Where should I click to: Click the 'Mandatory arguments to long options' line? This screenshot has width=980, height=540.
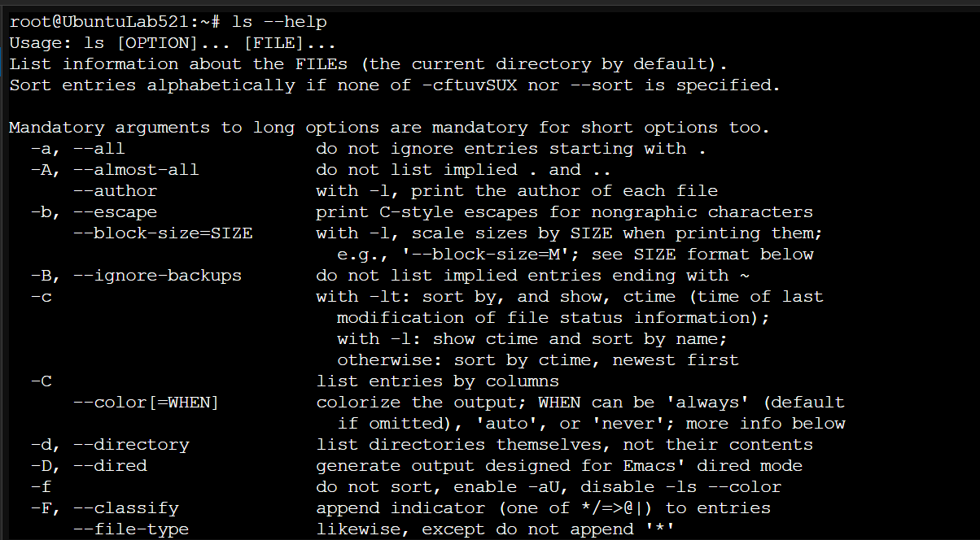(389, 128)
